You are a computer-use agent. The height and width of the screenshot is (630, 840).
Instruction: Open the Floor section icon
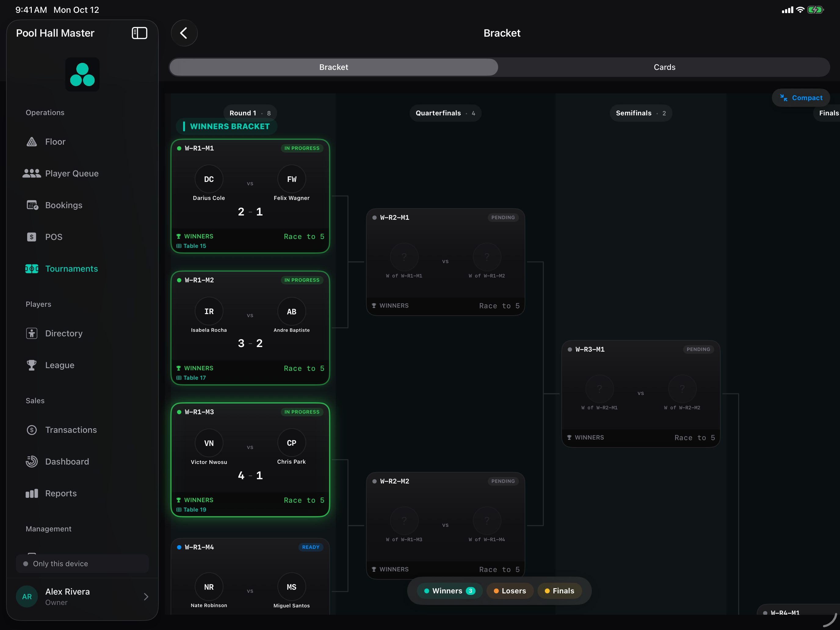point(31,142)
